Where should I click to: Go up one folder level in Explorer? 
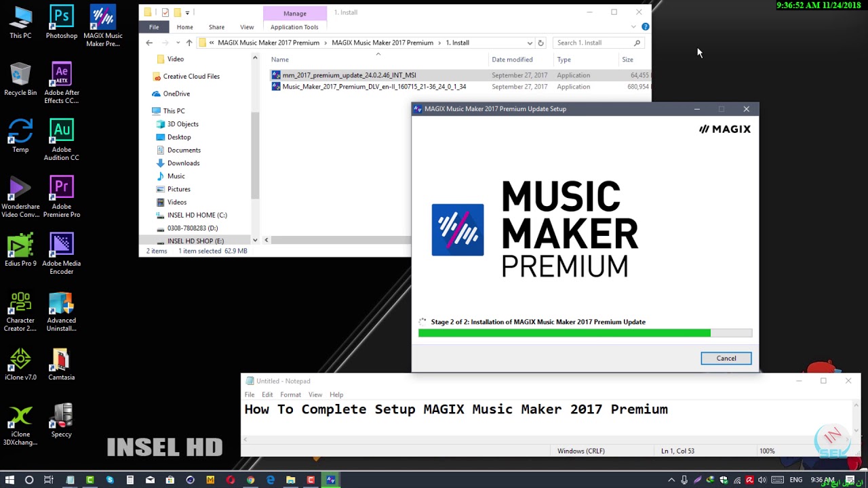coord(189,43)
